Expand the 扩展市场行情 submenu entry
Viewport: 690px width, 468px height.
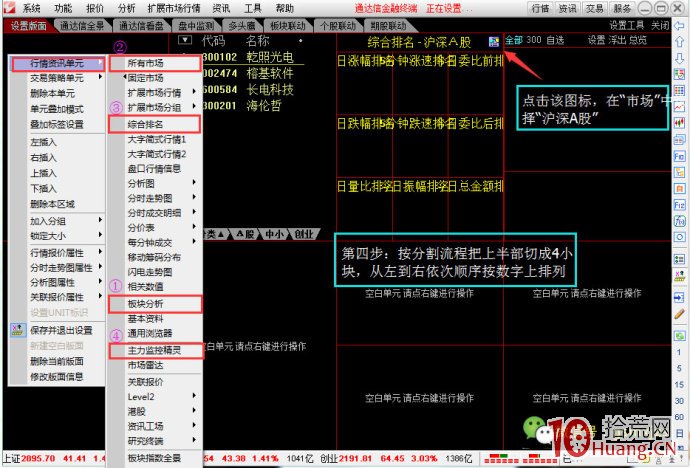coord(156,92)
